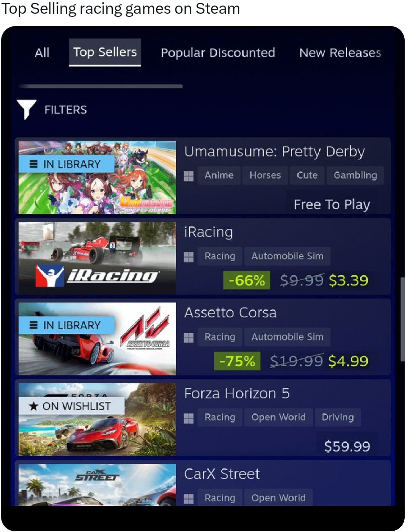The width and height of the screenshot is (419, 532).
Task: Click the Windows icon beside Umamusume tags
Action: pyautogui.click(x=189, y=176)
